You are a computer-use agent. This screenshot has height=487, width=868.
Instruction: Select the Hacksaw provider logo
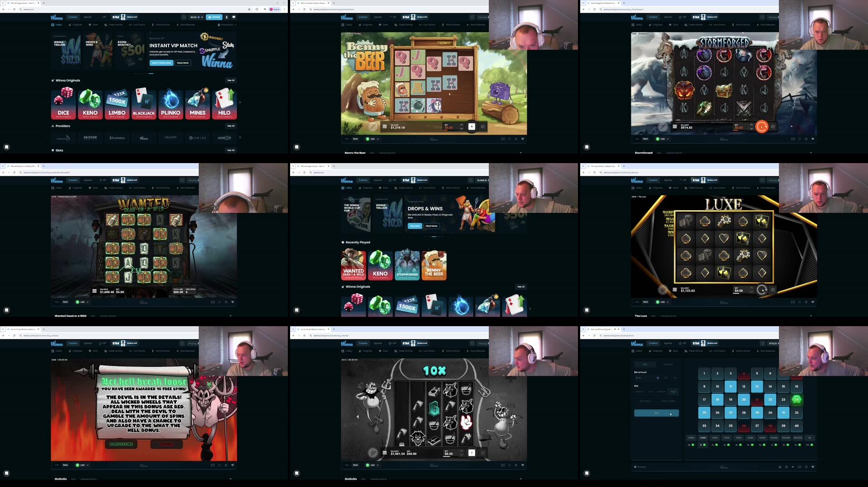(90, 137)
